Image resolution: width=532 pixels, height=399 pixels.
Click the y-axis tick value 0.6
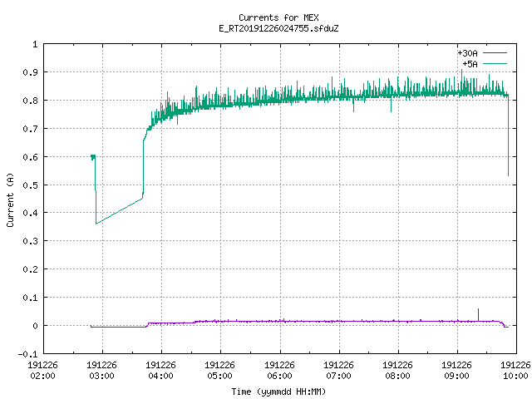30,157
